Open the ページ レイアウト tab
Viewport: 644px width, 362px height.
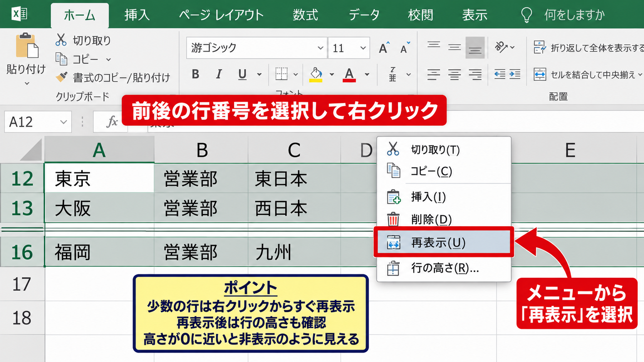pos(221,15)
